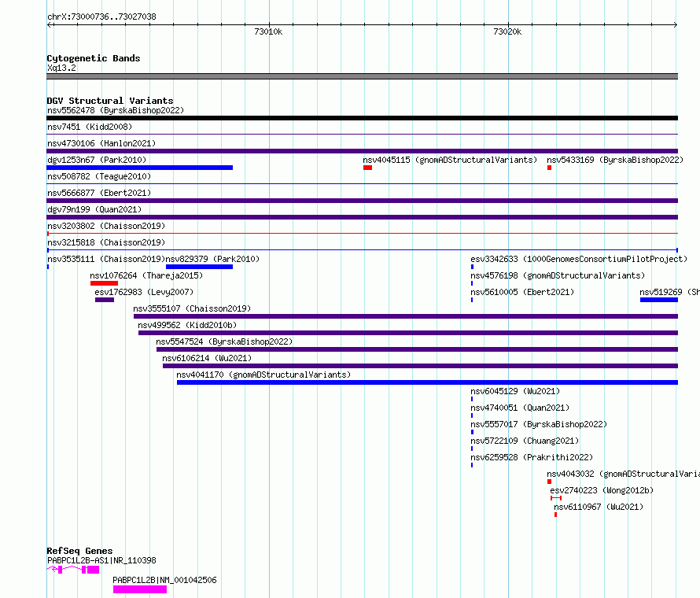Select magenta PABPC1L2B gene bar

140,589
